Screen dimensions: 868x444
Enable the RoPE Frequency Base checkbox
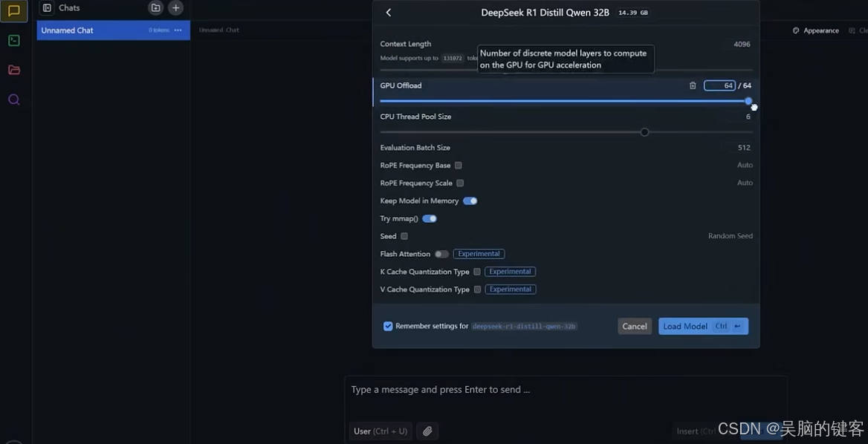459,166
